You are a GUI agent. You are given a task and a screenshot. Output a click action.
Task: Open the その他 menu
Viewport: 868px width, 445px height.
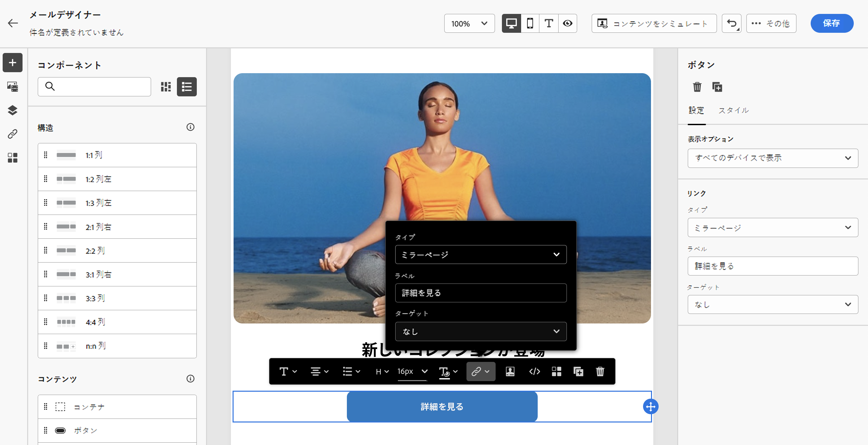(x=771, y=23)
